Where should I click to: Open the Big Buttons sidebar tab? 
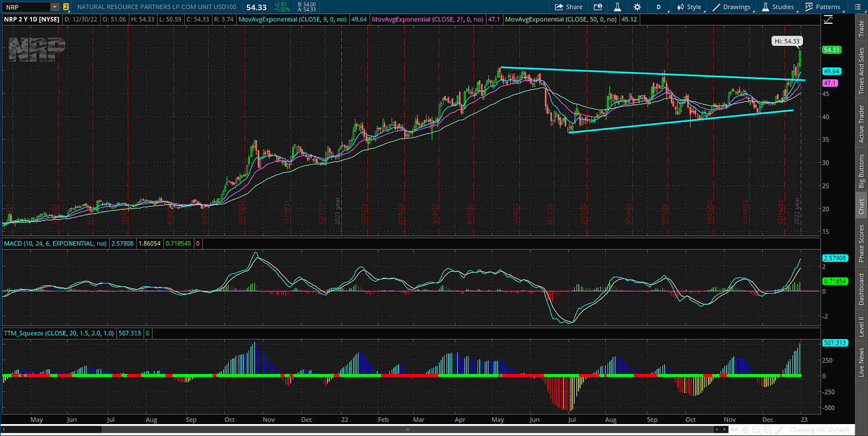click(x=861, y=170)
